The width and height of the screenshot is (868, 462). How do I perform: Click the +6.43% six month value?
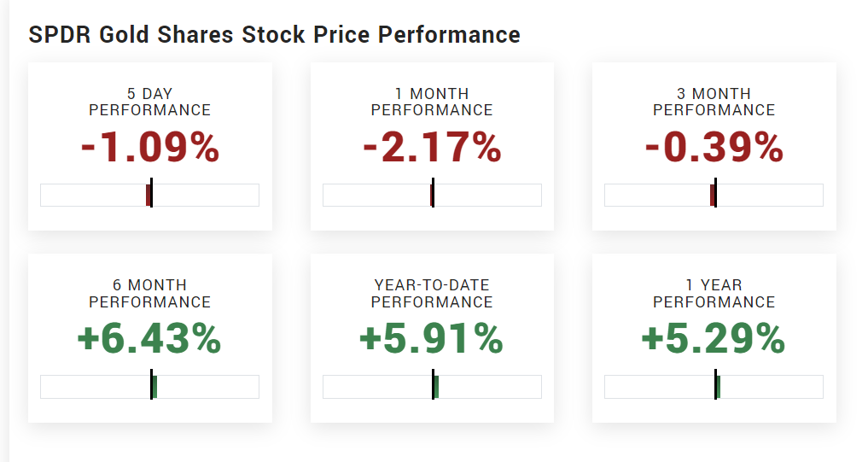tap(149, 340)
